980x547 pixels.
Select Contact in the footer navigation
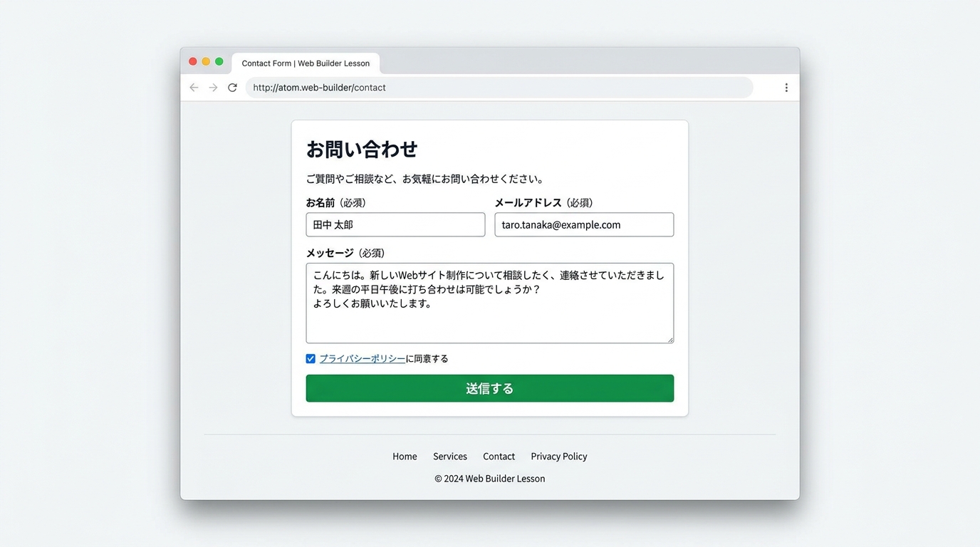tap(499, 457)
